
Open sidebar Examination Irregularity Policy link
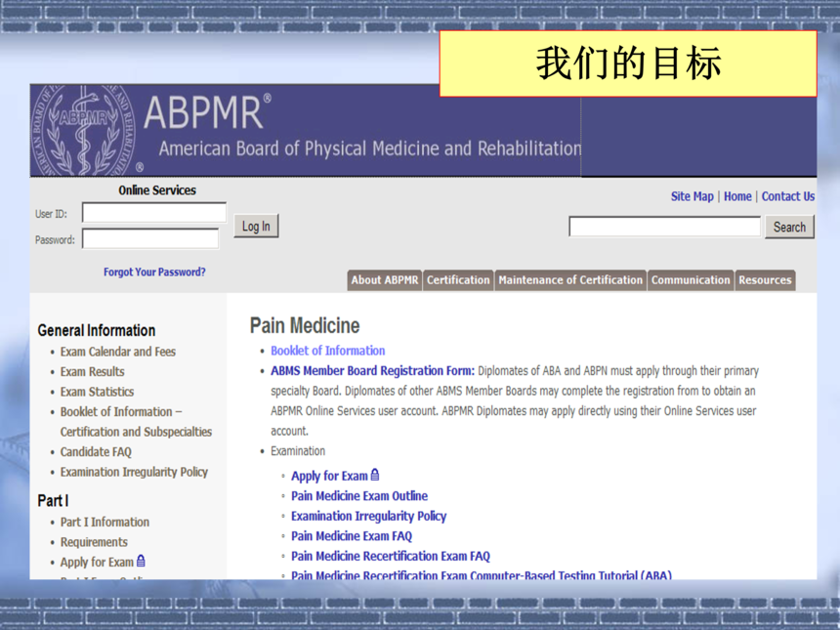pos(134,472)
